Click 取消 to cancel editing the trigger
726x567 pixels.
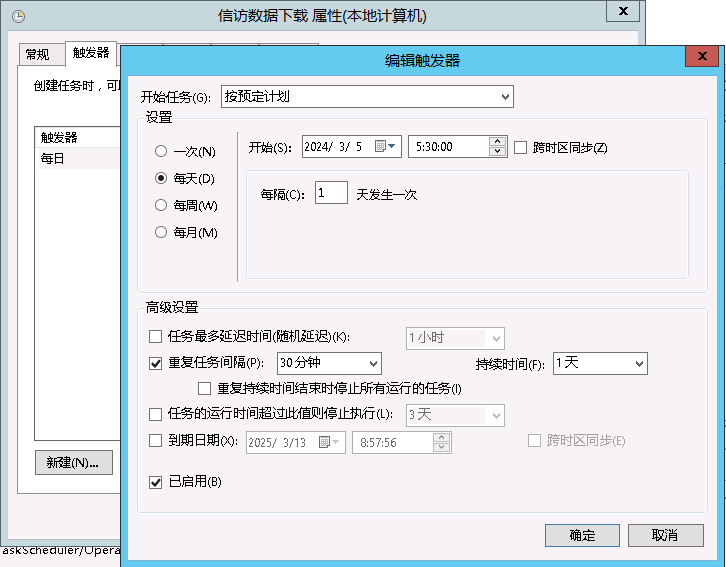(x=665, y=536)
